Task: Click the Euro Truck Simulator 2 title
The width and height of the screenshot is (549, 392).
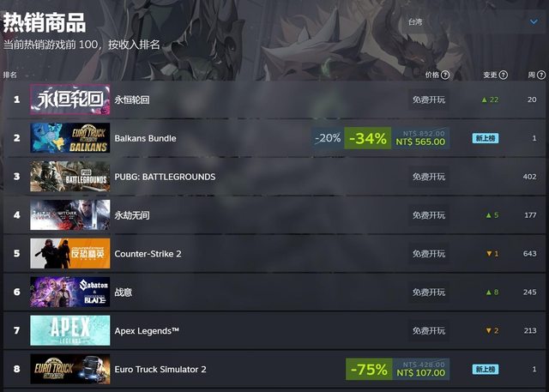Action: [x=160, y=369]
